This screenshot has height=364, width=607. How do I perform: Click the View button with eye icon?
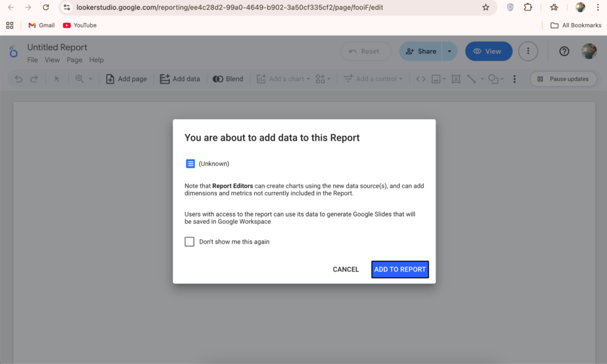pyautogui.click(x=488, y=52)
